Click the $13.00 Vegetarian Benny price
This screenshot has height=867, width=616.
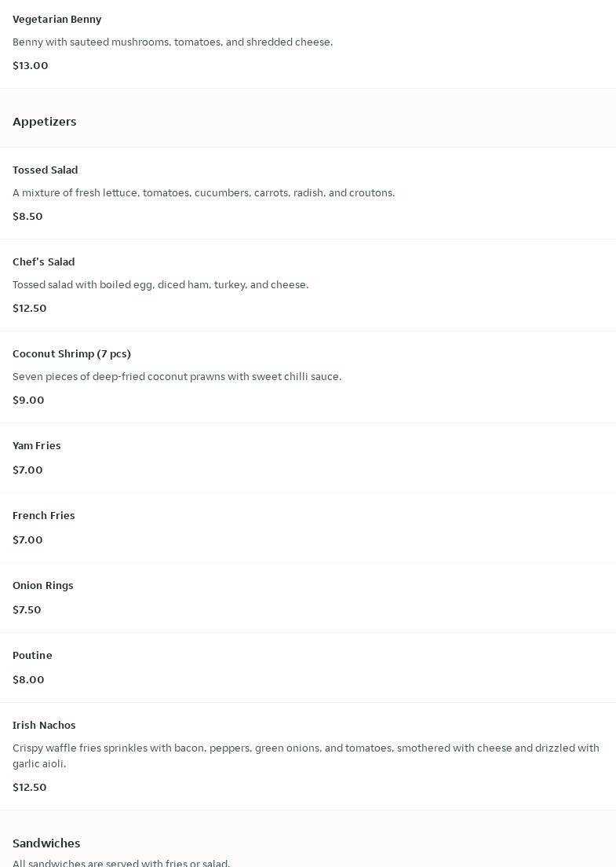tap(31, 65)
